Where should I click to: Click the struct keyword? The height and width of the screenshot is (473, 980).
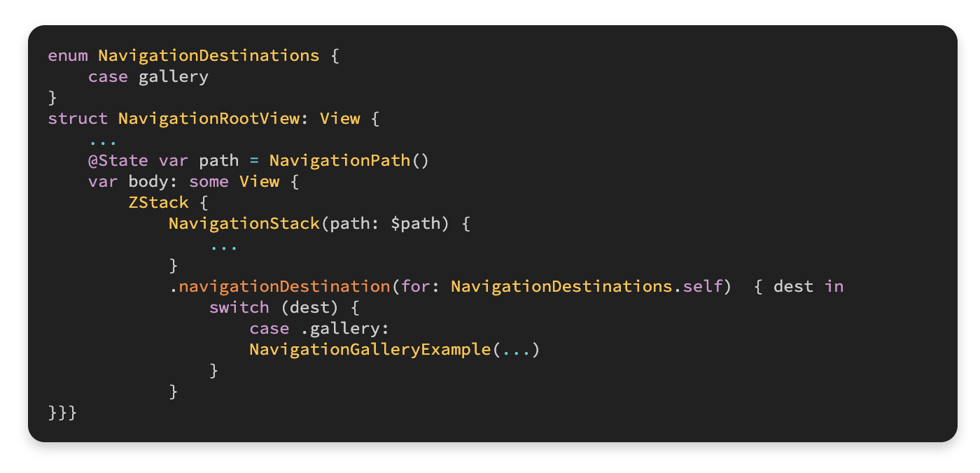pos(78,118)
